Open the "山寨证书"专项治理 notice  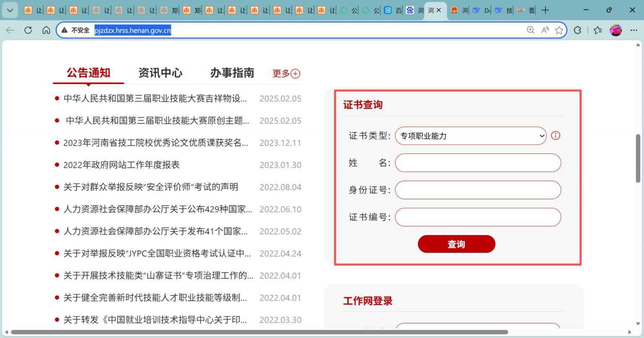tap(158, 276)
